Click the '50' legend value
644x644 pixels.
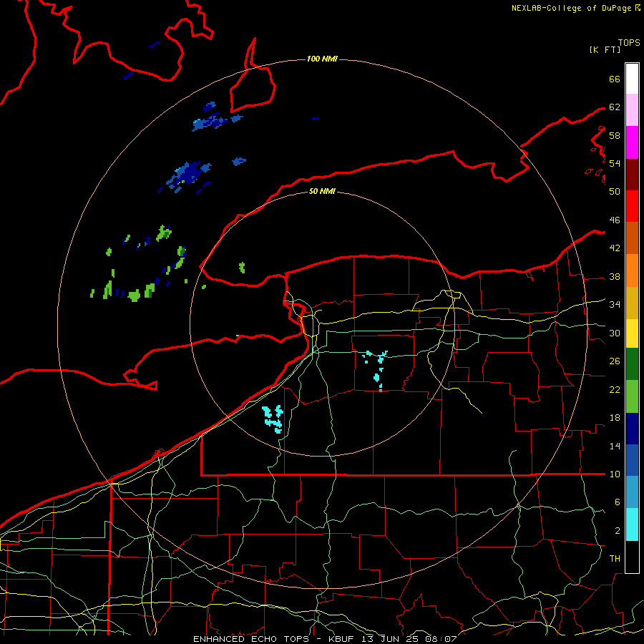pyautogui.click(x=615, y=192)
